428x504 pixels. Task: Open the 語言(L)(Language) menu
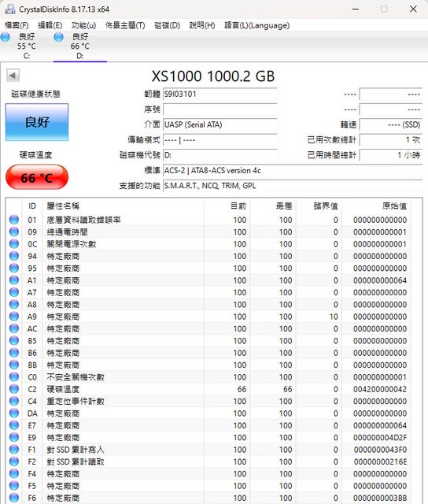click(x=256, y=25)
